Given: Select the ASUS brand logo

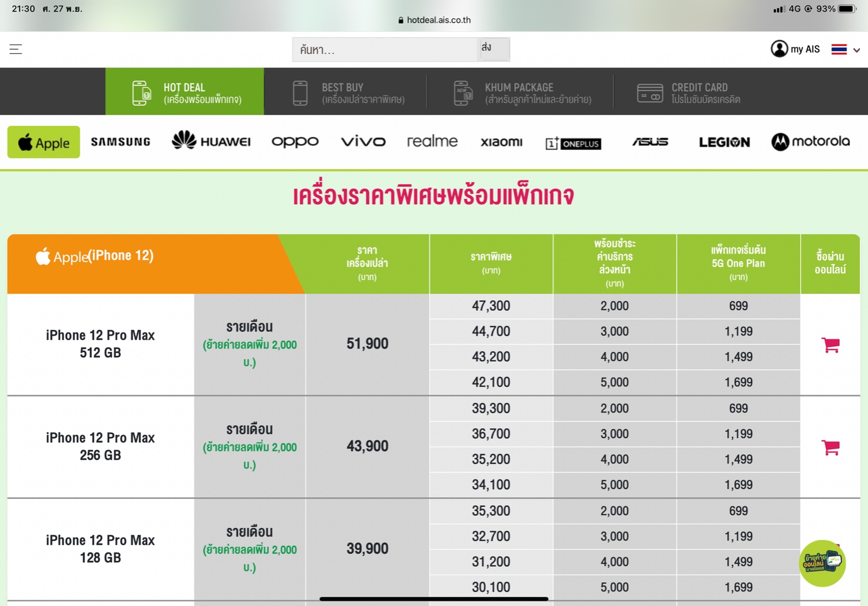Looking at the screenshot, I should [650, 142].
